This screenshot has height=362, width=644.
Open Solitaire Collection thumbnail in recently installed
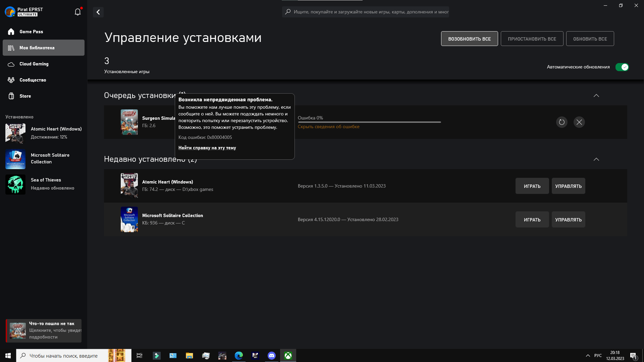pyautogui.click(x=129, y=219)
